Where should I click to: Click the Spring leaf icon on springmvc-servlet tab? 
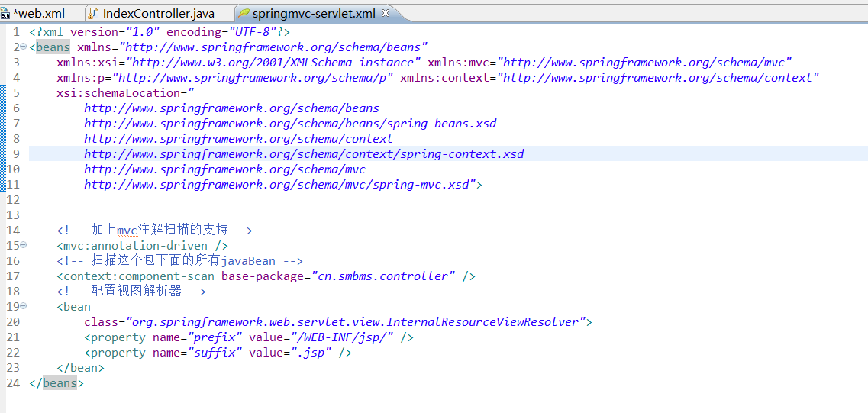click(244, 13)
